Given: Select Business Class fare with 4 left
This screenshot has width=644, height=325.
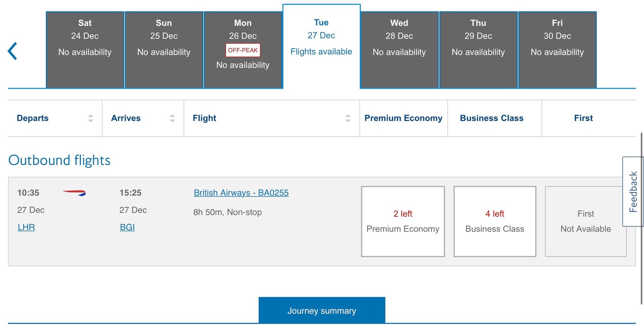Looking at the screenshot, I should click(x=495, y=221).
